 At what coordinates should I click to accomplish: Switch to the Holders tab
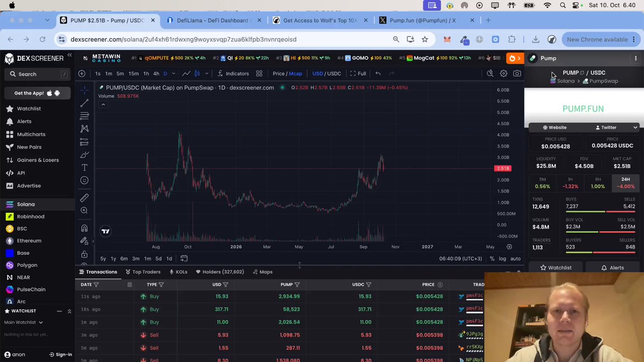pos(220,272)
